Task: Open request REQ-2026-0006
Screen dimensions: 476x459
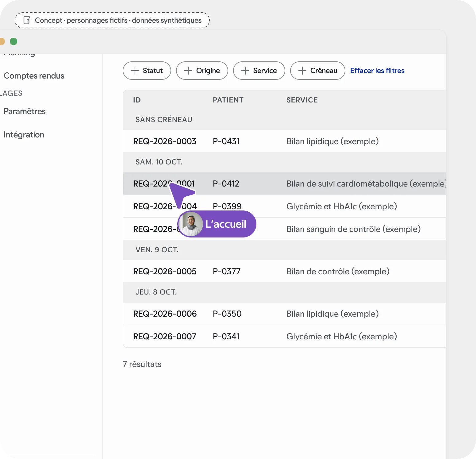Action: pyautogui.click(x=165, y=314)
